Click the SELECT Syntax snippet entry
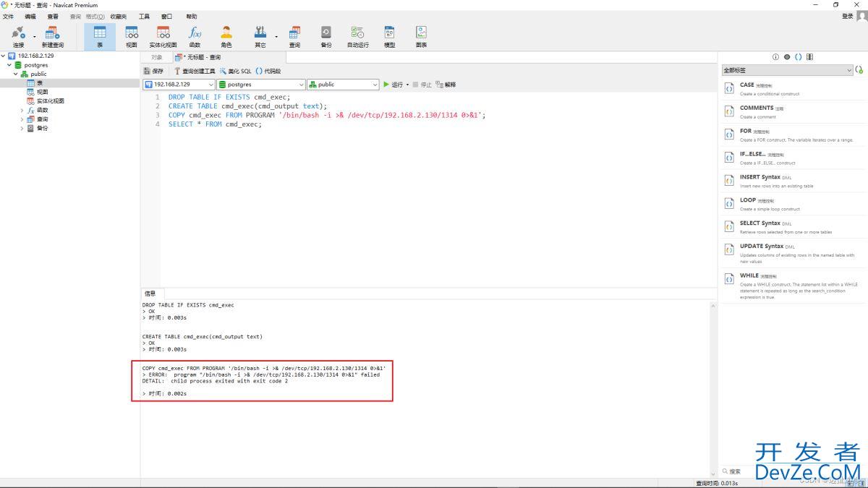Image resolution: width=868 pixels, height=488 pixels. (x=794, y=227)
